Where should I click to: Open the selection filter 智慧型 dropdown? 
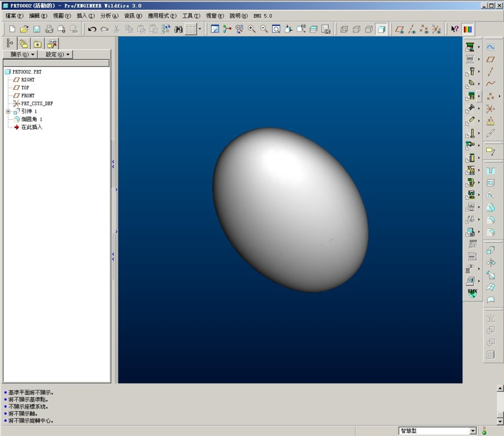473,431
